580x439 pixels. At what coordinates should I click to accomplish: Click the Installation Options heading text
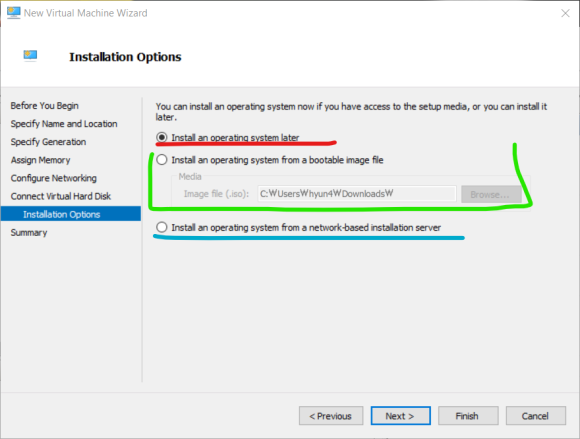point(125,57)
